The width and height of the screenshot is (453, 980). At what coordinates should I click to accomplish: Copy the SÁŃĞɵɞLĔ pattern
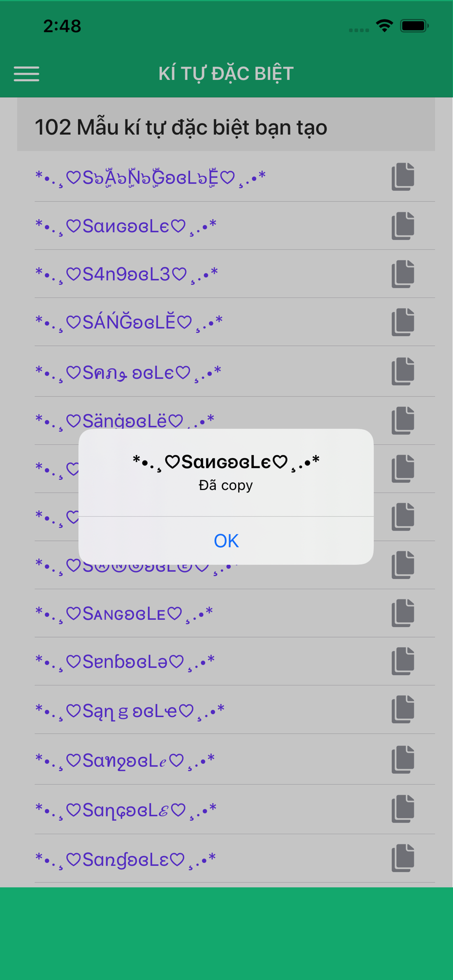coord(403,322)
